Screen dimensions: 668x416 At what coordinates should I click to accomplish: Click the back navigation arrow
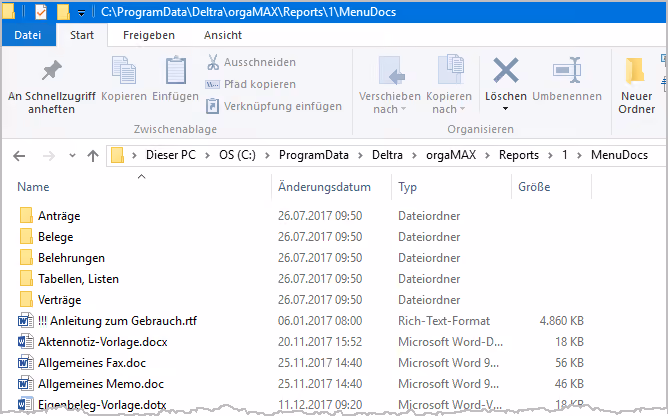pos(19,156)
